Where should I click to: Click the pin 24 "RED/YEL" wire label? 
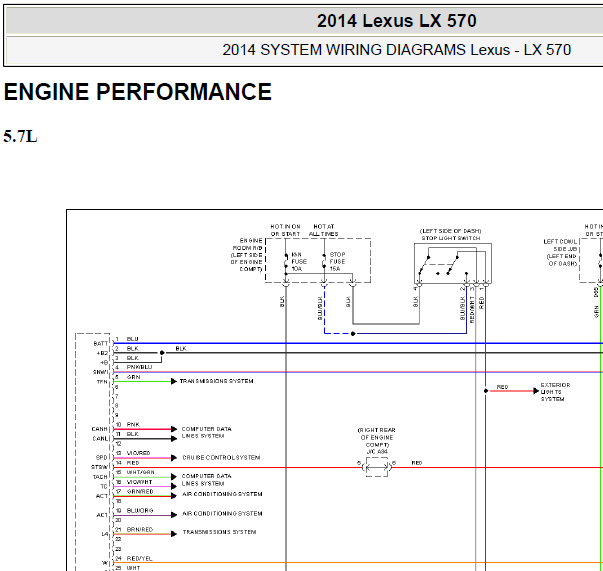pyautogui.click(x=139, y=558)
